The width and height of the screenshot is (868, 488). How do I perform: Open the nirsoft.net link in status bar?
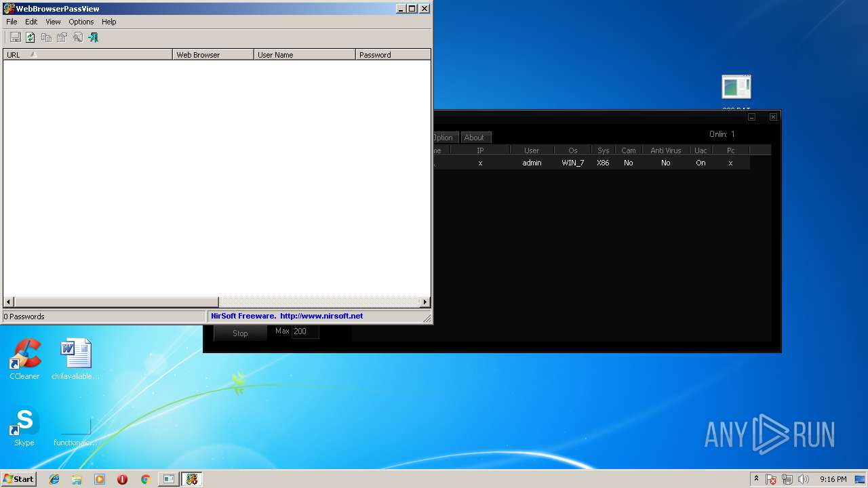click(321, 316)
